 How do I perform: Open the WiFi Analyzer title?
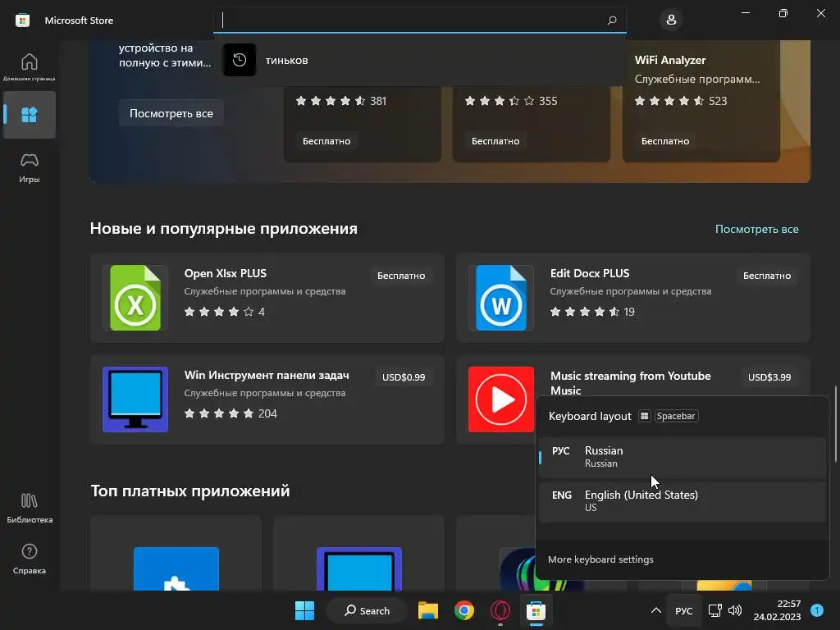(669, 60)
